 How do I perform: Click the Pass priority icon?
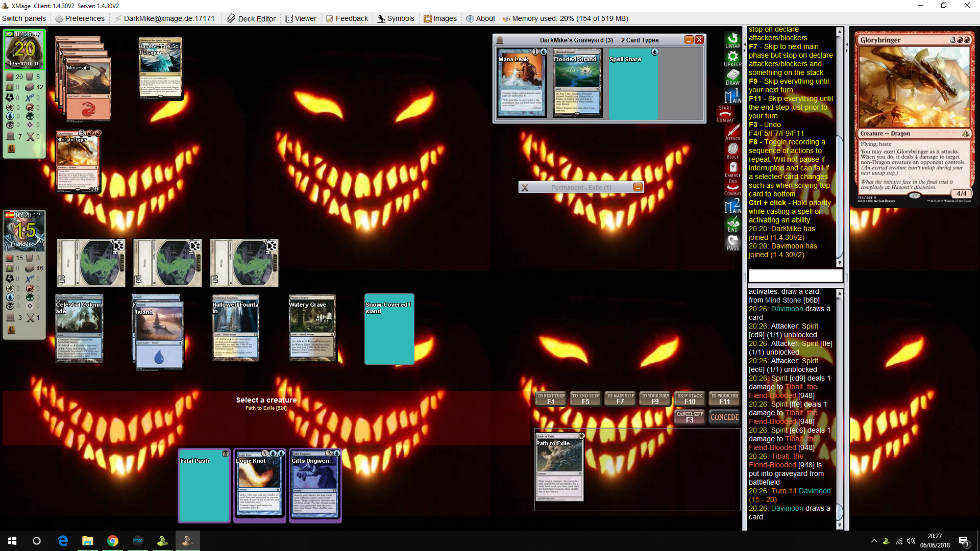tap(732, 242)
